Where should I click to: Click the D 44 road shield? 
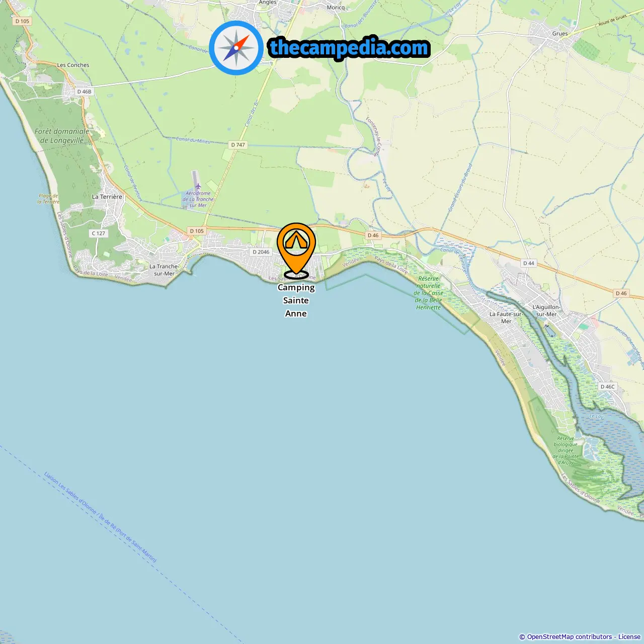pos(529,263)
